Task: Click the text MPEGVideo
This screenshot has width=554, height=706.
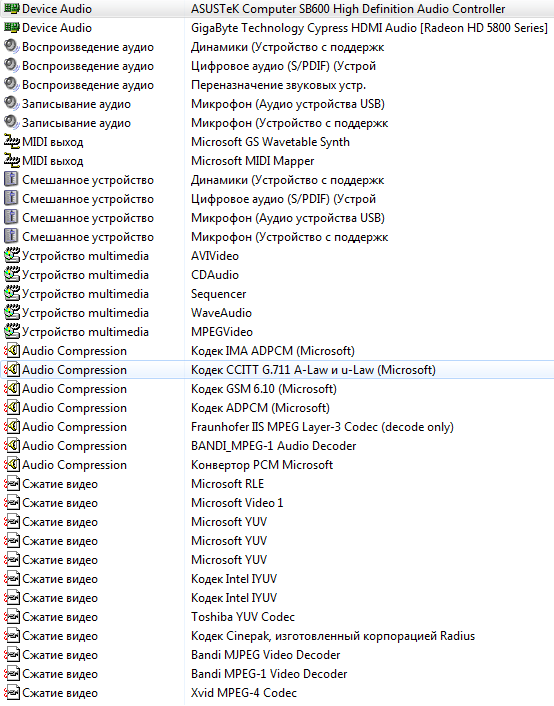Action: (222, 332)
